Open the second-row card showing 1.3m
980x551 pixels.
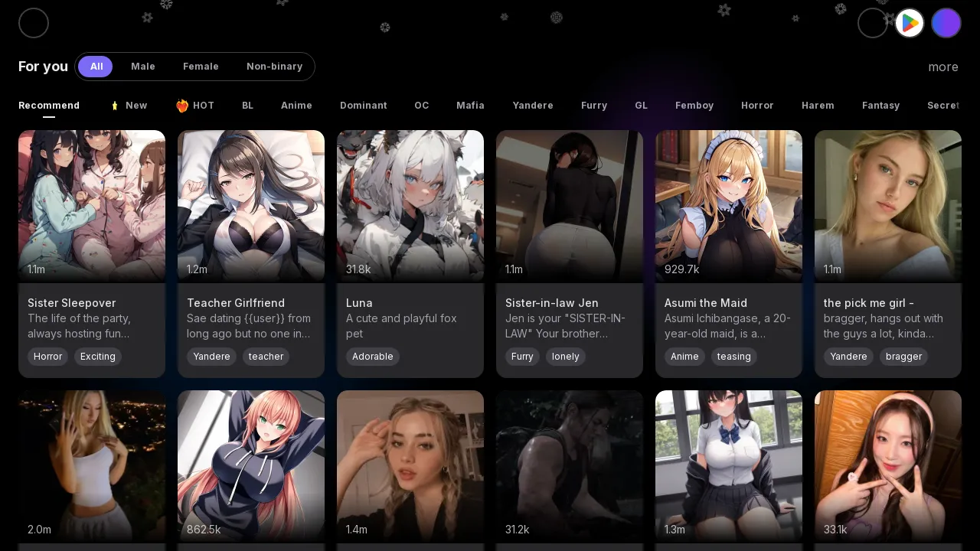[729, 467]
